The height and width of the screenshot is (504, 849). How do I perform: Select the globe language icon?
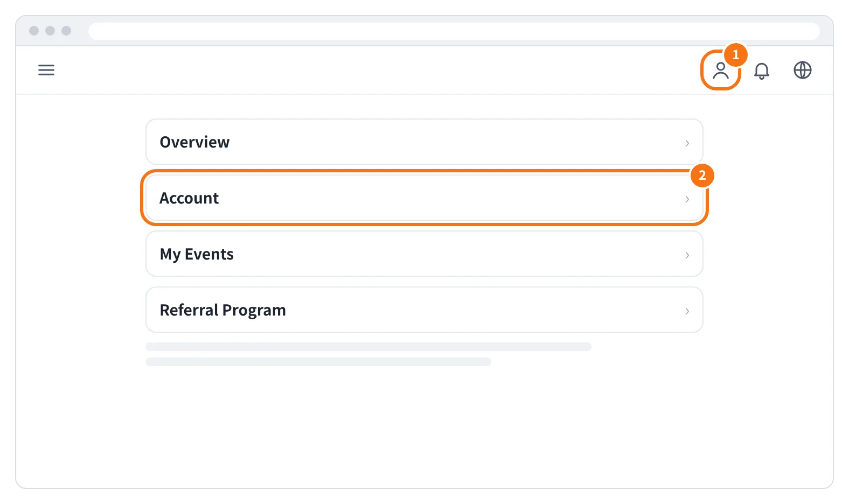click(x=802, y=70)
